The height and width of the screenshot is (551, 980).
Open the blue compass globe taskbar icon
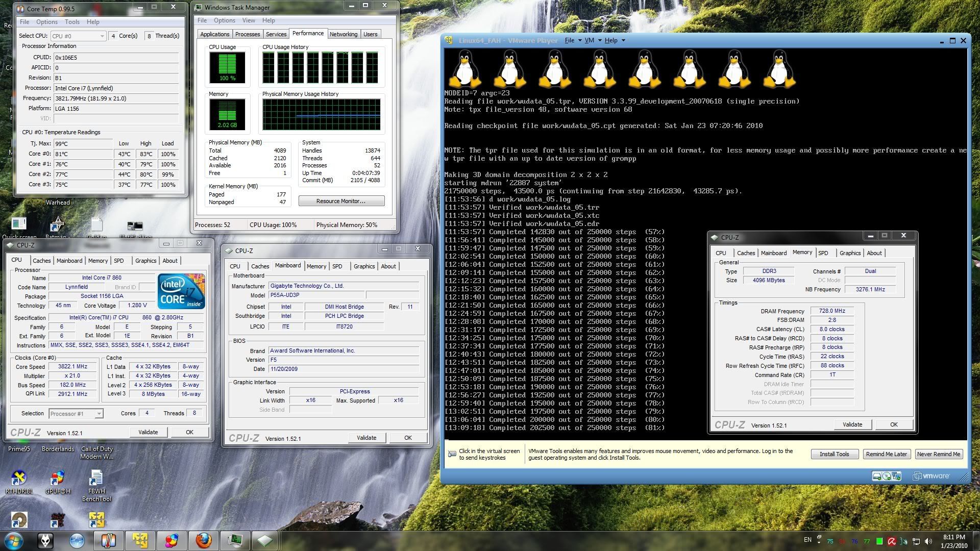77,540
